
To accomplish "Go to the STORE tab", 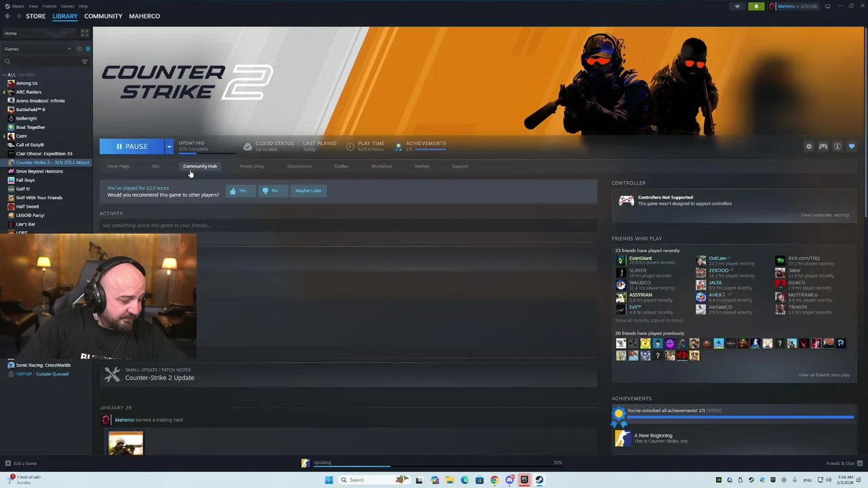I will tap(36, 16).
